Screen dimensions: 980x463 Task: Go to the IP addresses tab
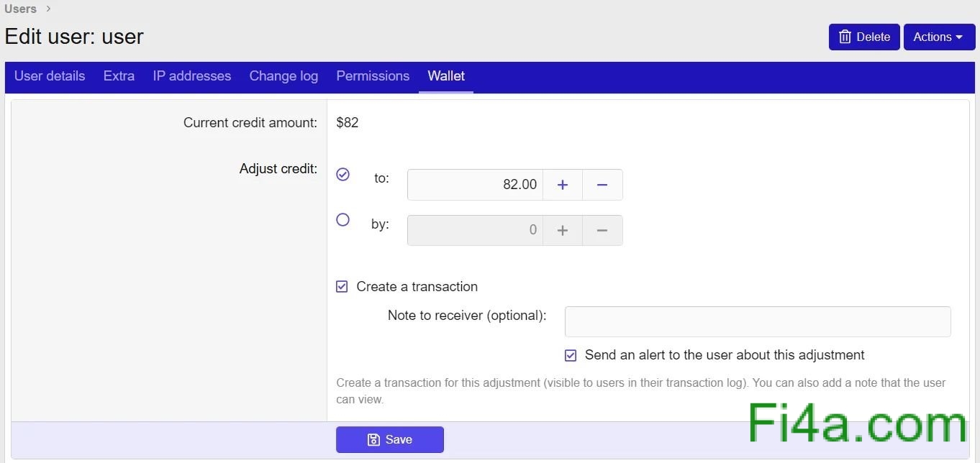click(192, 76)
